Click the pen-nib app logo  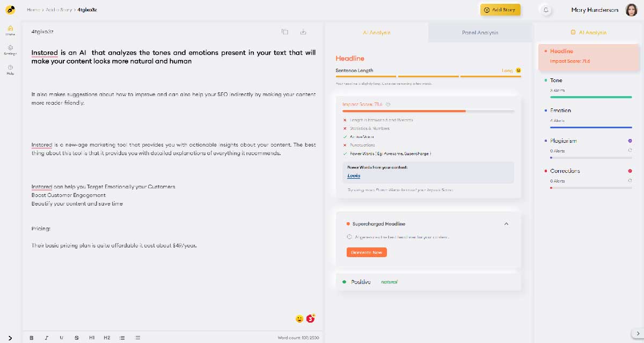pyautogui.click(x=11, y=10)
